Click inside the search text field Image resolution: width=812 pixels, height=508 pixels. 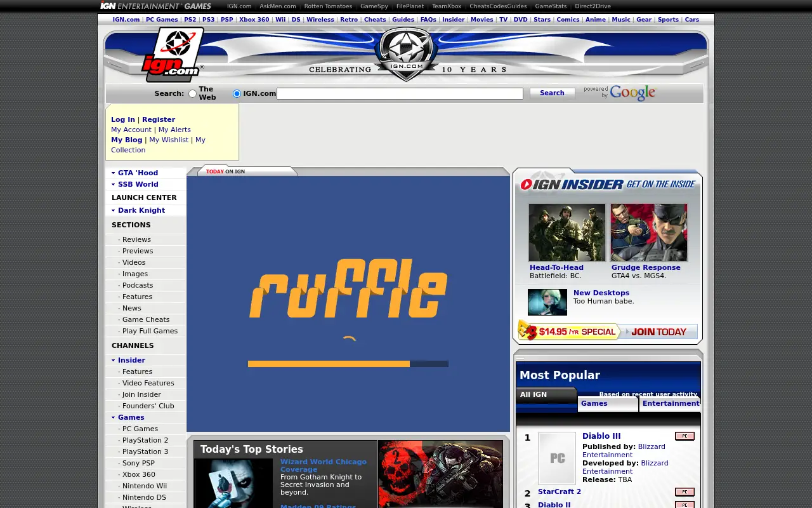(400, 93)
